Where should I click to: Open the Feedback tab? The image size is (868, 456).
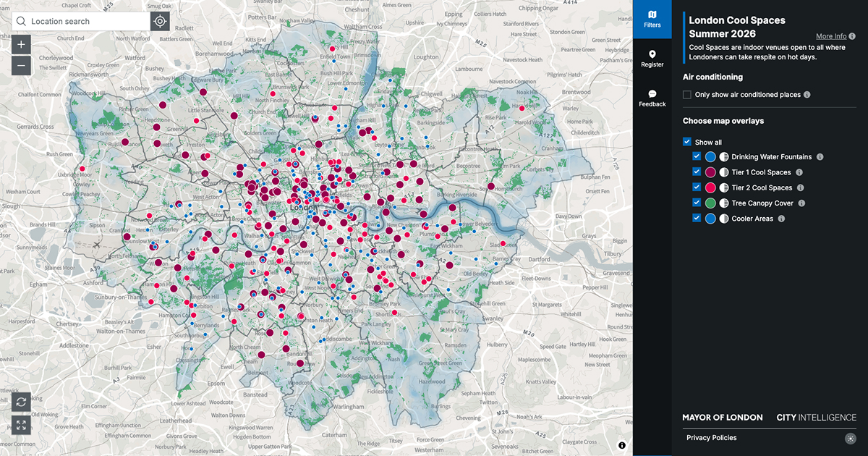(x=652, y=99)
